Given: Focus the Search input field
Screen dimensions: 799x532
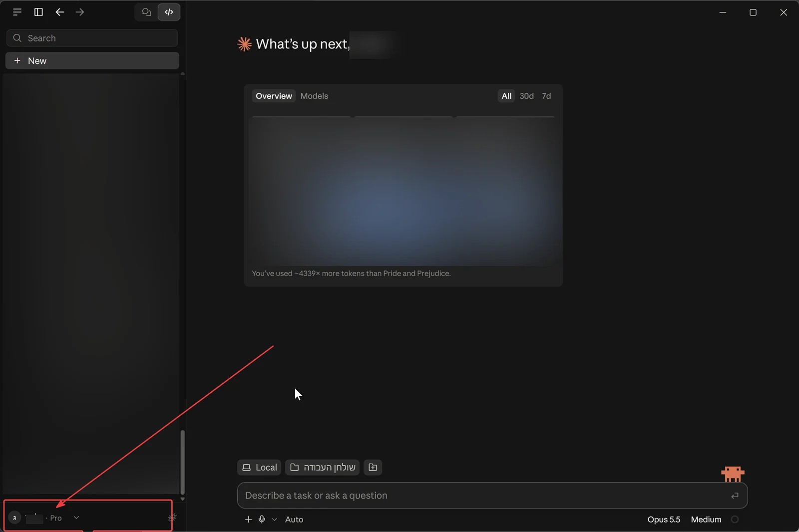Looking at the screenshot, I should pyautogui.click(x=92, y=38).
